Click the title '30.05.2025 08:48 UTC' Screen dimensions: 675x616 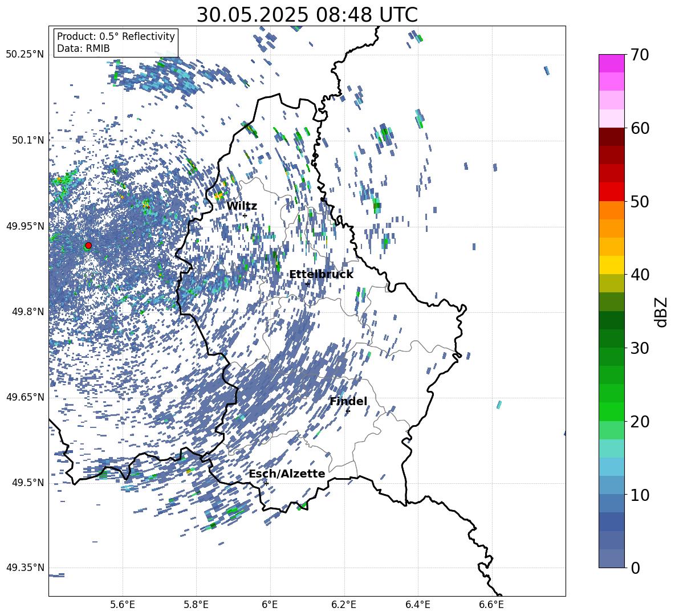point(307,15)
